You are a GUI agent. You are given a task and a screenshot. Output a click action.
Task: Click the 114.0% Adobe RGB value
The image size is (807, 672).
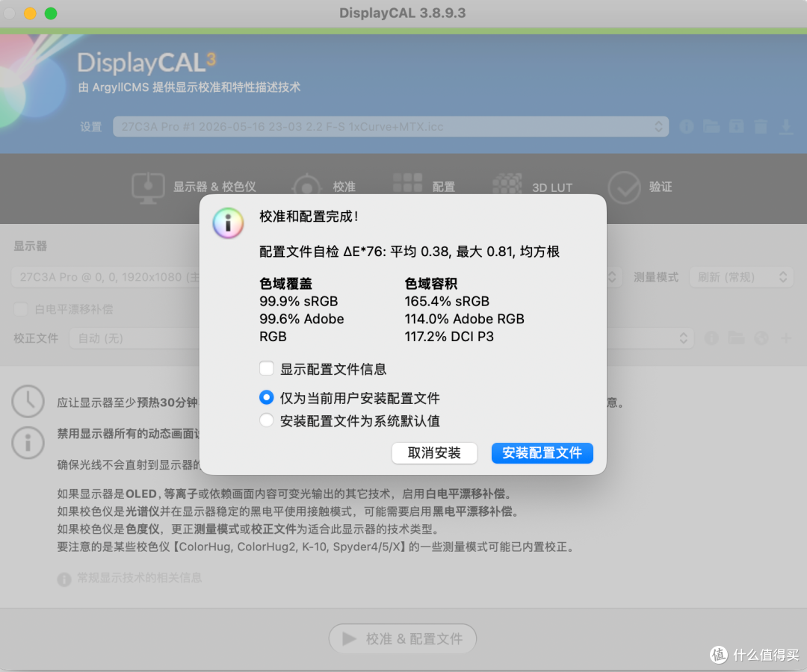tap(464, 319)
